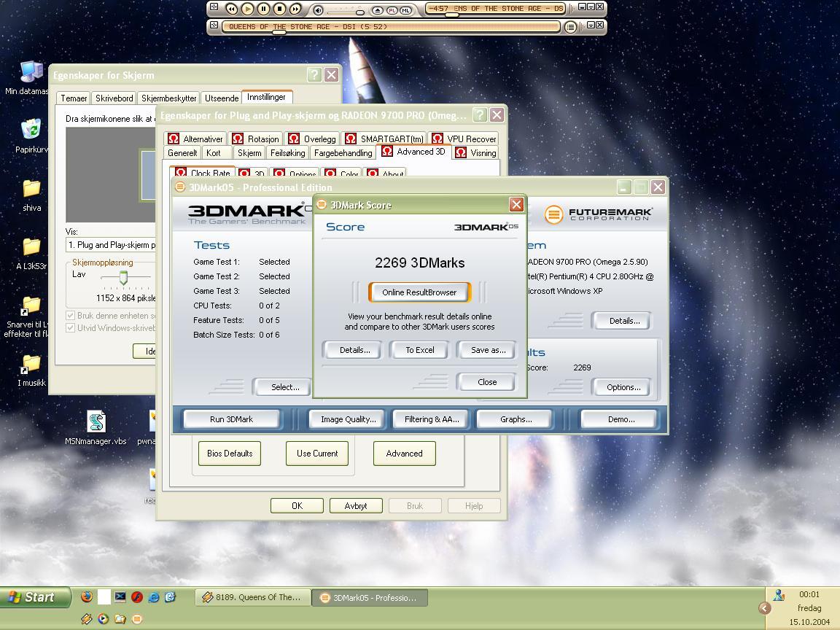This screenshot has height=630, width=840.
Task: Open the Utseende tab
Action: click(x=221, y=98)
